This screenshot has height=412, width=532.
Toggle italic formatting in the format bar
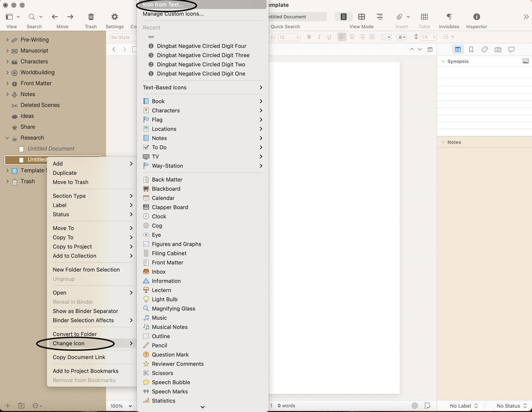tap(318, 37)
